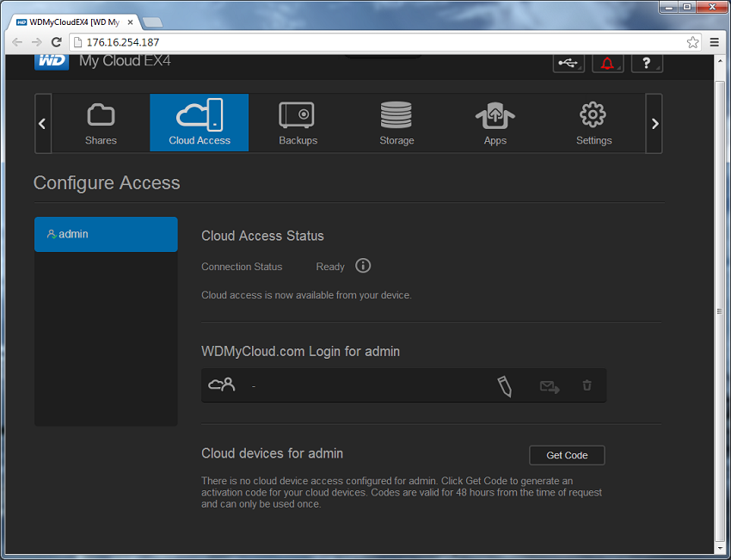Open the Chrome hamburger menu
This screenshot has height=560, width=731.
point(714,42)
